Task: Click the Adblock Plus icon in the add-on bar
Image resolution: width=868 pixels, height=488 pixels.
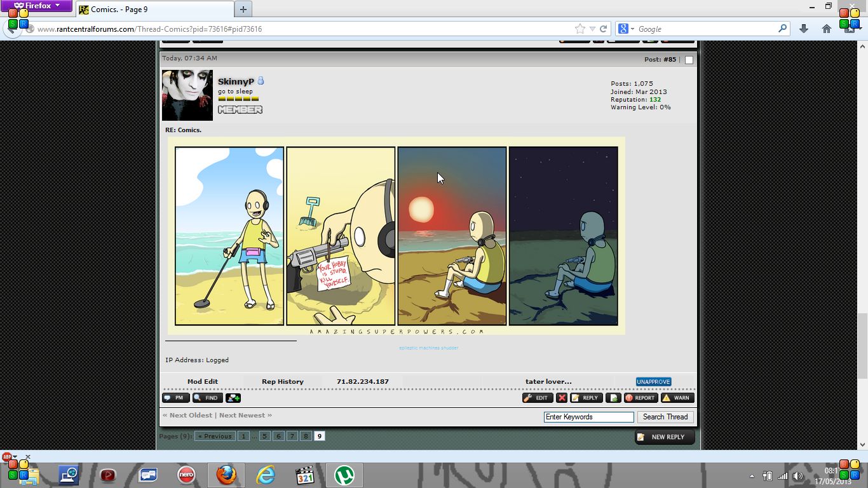Action: (x=8, y=456)
